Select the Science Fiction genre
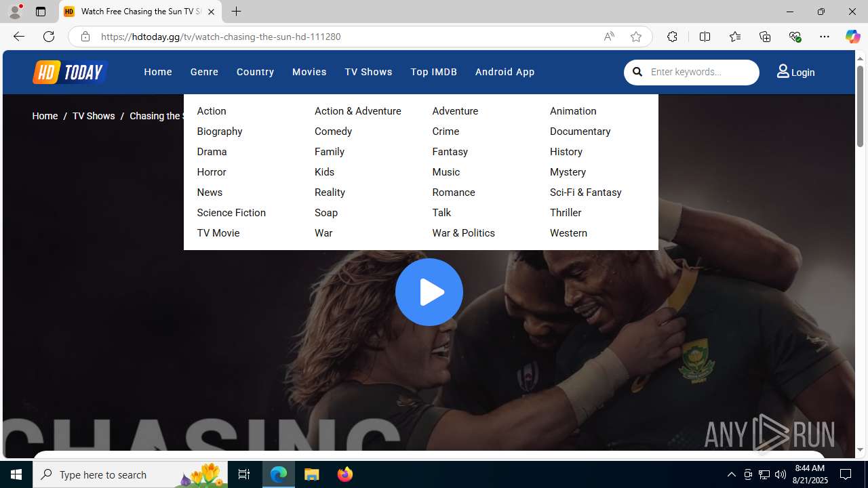Viewport: 868px width, 488px height. 231,213
